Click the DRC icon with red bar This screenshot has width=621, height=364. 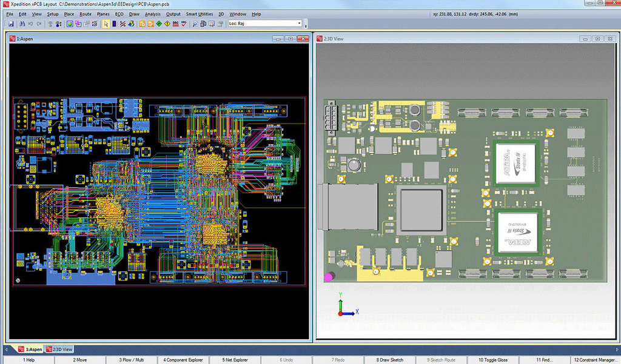tap(175, 24)
